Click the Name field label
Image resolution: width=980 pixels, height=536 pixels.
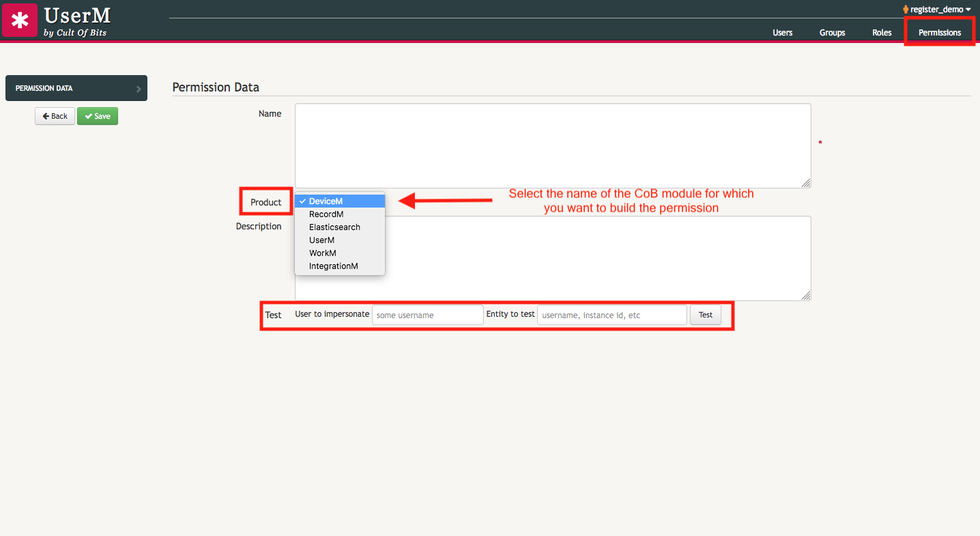pos(270,113)
